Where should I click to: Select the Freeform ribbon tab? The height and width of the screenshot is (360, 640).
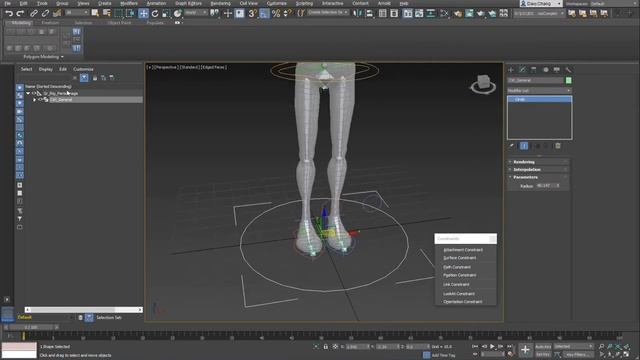(50, 23)
